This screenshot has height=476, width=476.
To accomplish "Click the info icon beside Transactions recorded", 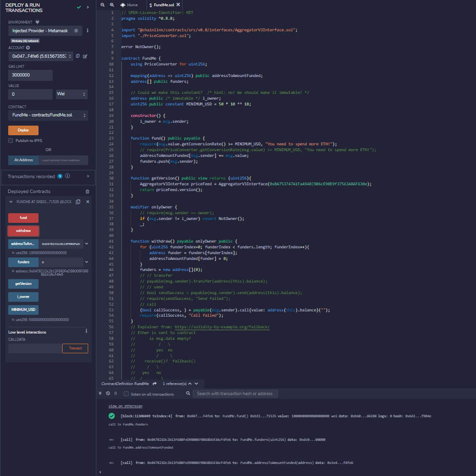I will coord(67,176).
